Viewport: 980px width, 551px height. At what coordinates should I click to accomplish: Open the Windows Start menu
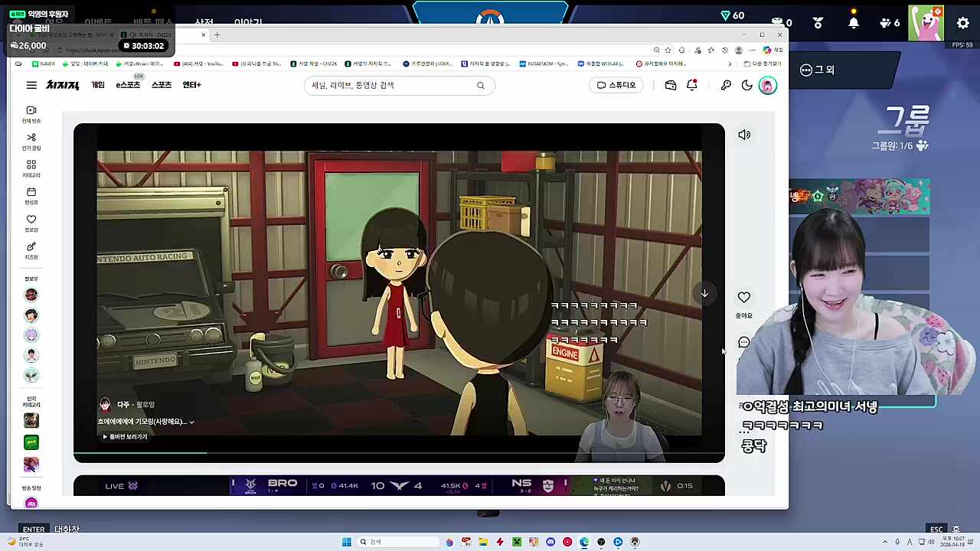click(347, 542)
